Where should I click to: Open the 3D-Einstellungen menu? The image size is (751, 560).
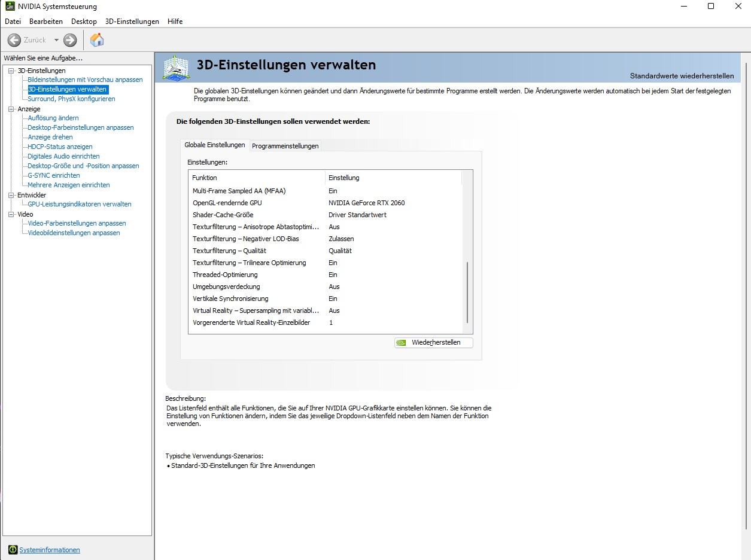click(x=132, y=21)
